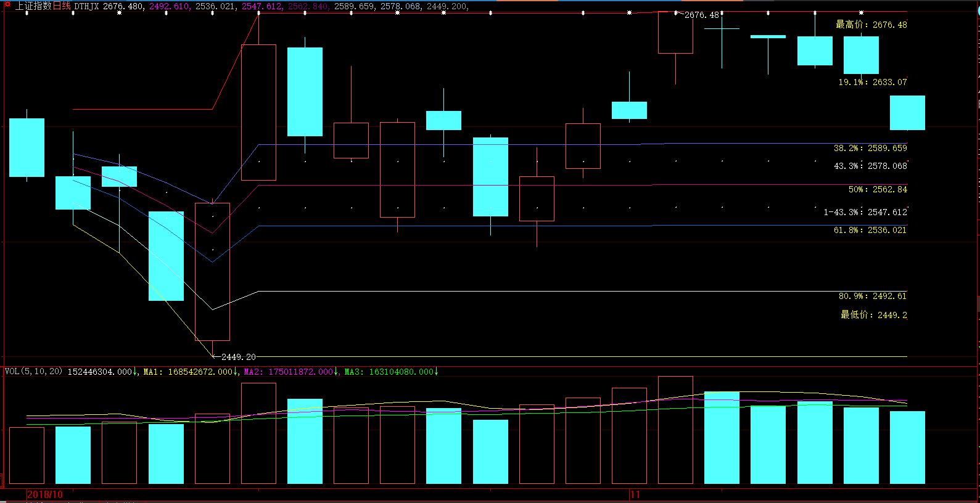Click the 上证指数 index name label

[x=33, y=6]
